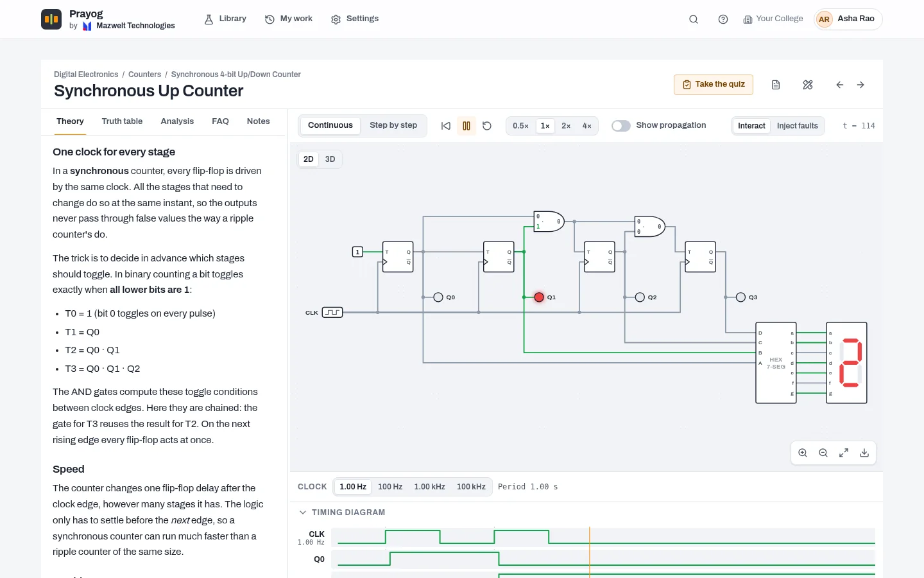Open the Library page
This screenshot has width=924, height=578.
(x=225, y=19)
